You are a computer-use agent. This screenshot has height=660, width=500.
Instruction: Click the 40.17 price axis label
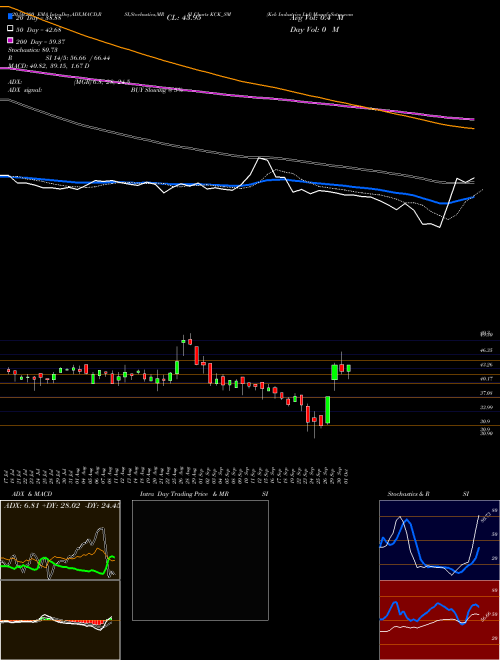486,379
